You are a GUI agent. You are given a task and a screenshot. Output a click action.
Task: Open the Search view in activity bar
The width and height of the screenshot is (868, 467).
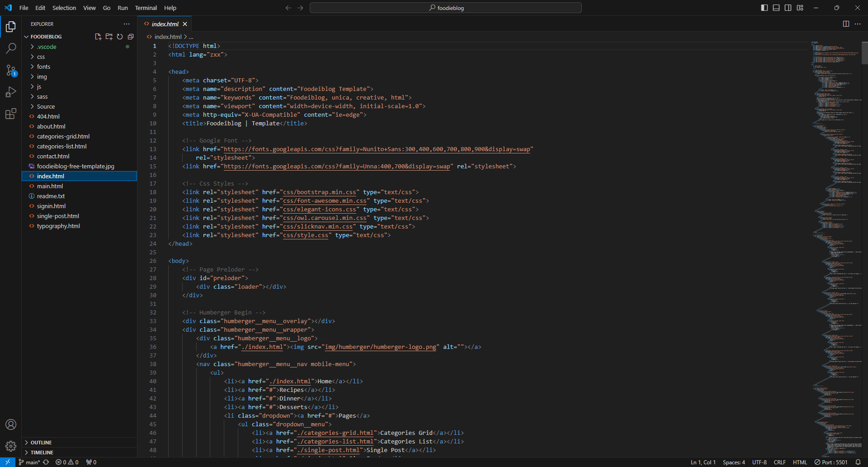(x=11, y=48)
